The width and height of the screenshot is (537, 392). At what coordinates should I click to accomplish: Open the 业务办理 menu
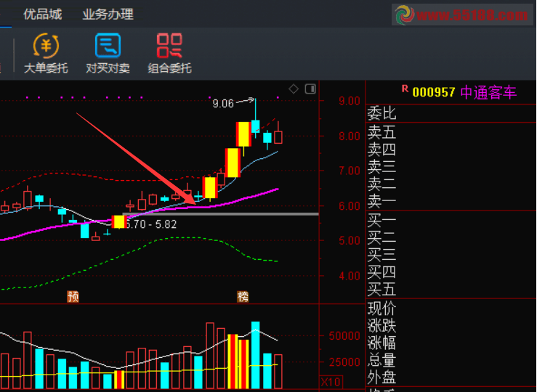tap(108, 15)
